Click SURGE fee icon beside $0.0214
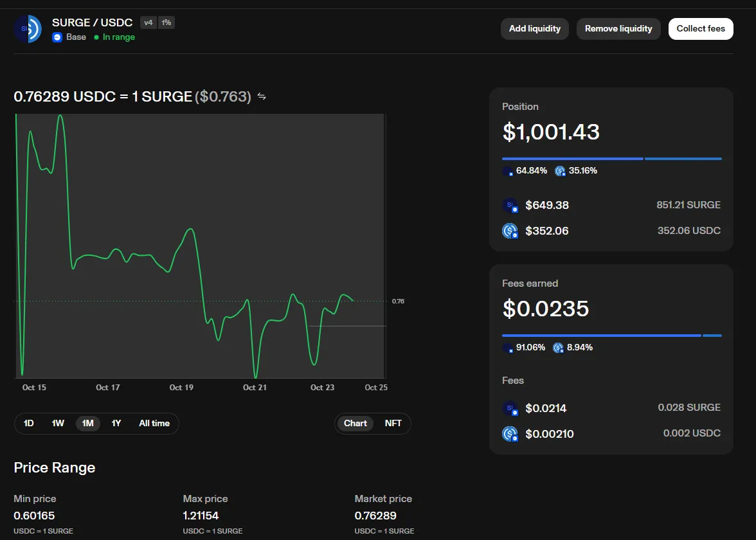 pos(510,408)
